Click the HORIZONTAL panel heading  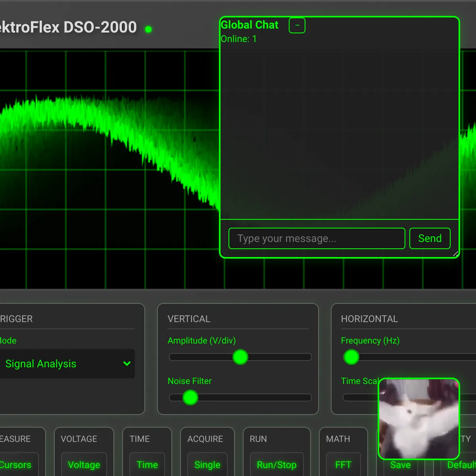369,319
